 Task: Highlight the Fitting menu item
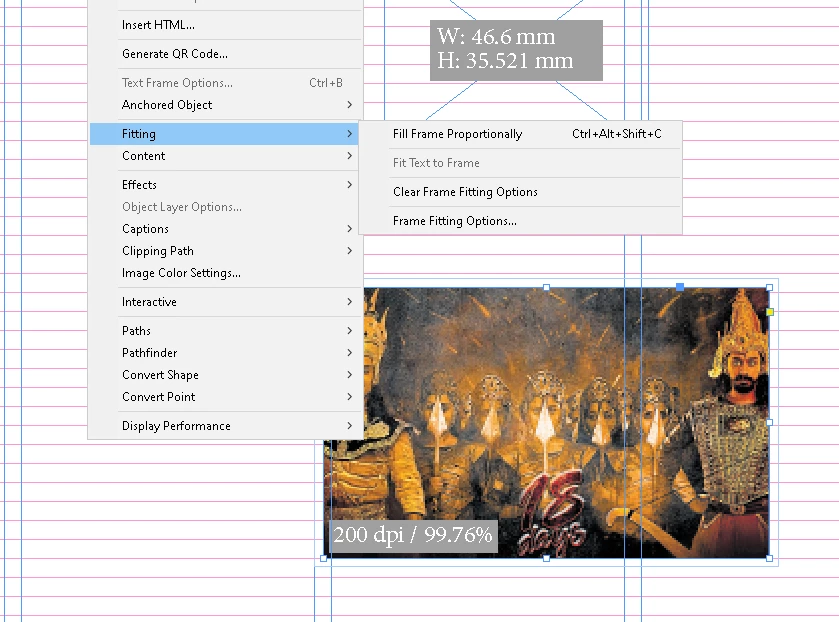point(226,134)
